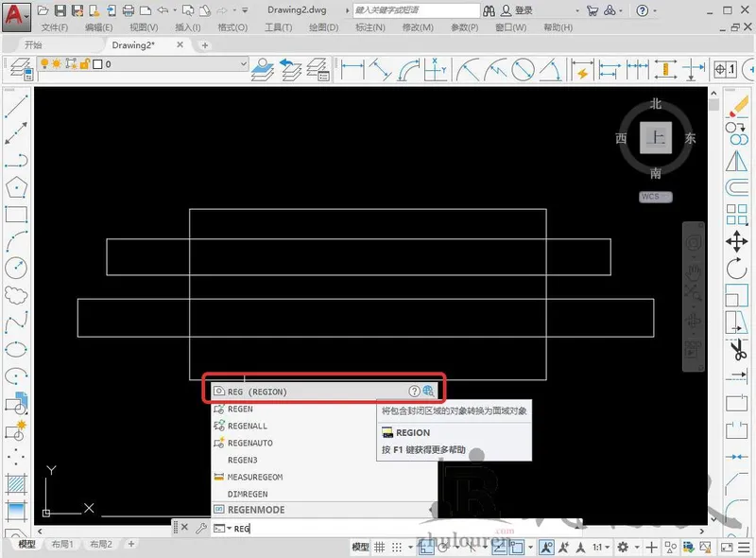Screen dimensions: 756x558
Task: Open the Layer Properties Manager icon
Action: pos(22,69)
